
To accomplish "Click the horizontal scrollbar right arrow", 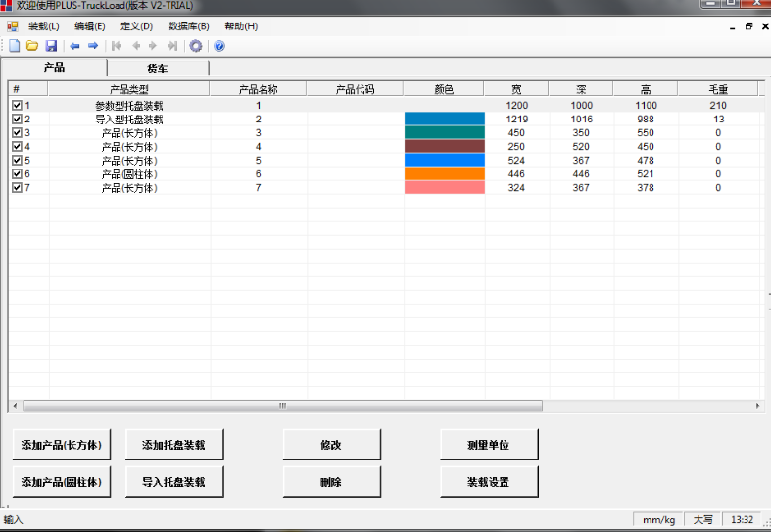I will click(x=757, y=406).
